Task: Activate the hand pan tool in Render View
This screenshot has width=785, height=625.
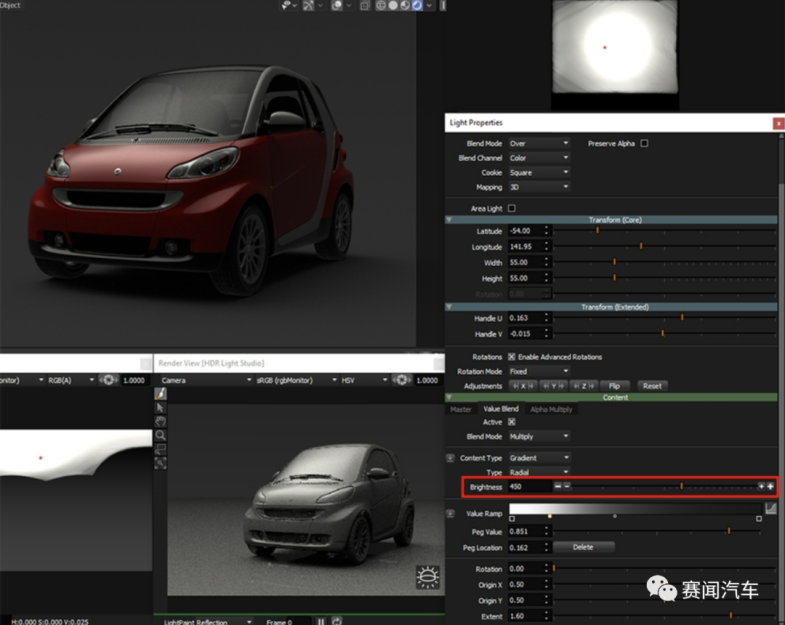Action: 161,421
